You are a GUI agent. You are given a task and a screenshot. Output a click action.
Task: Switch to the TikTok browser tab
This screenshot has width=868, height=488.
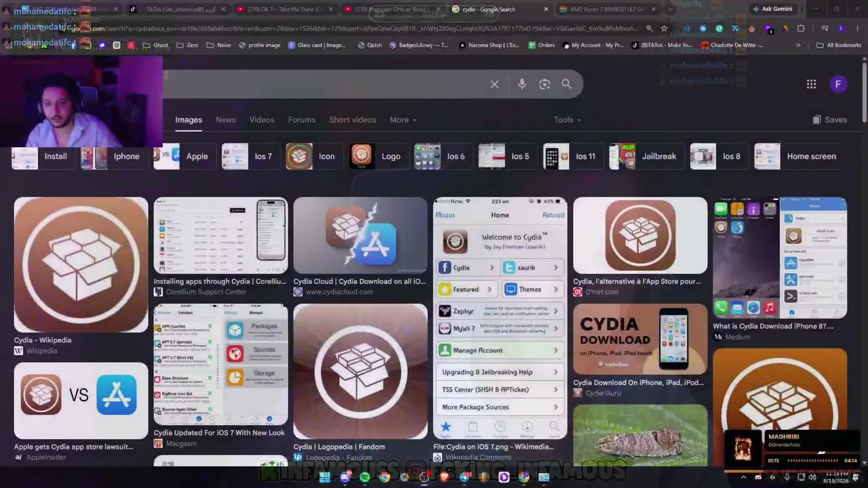pyautogui.click(x=176, y=9)
